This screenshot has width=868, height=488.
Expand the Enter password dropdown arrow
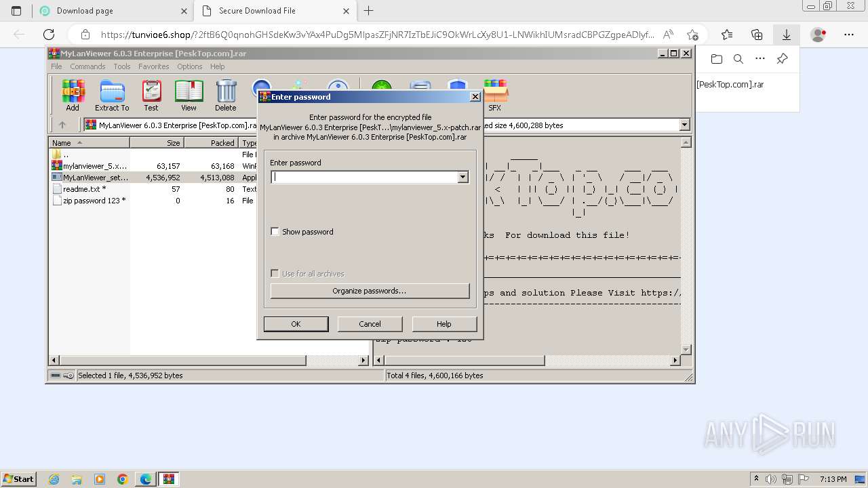pos(463,177)
